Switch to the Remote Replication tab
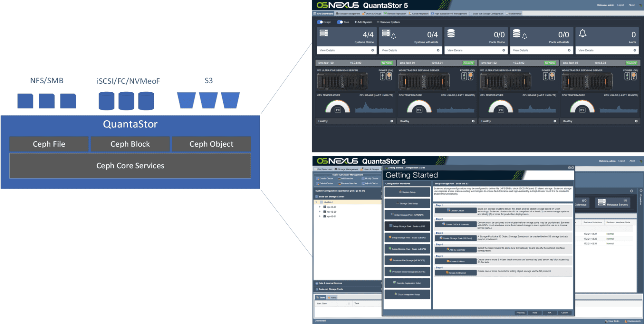 coord(395,14)
